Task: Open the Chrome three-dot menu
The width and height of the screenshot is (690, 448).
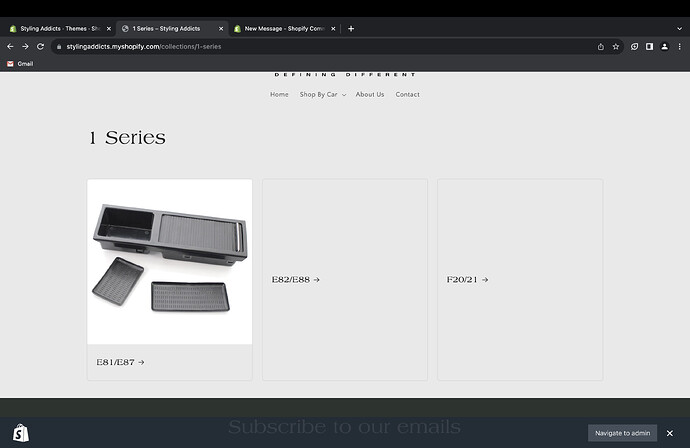Action: [x=679, y=47]
